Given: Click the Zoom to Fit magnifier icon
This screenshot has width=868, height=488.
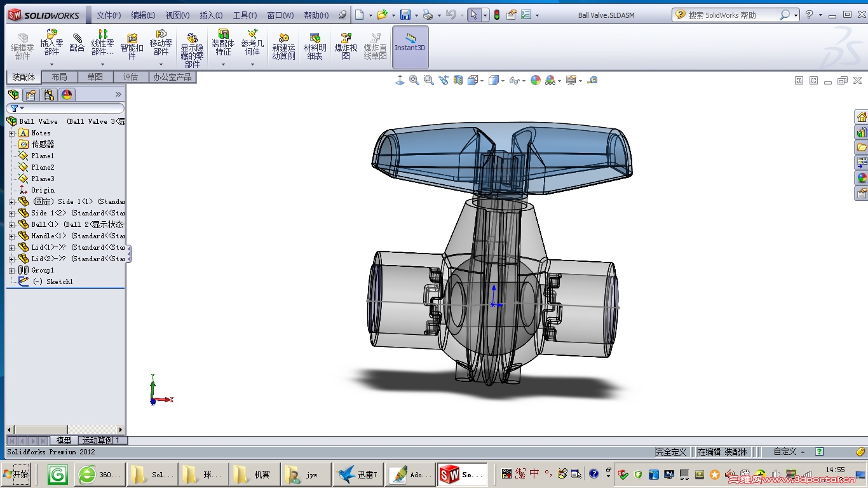Looking at the screenshot, I should click(x=414, y=80).
